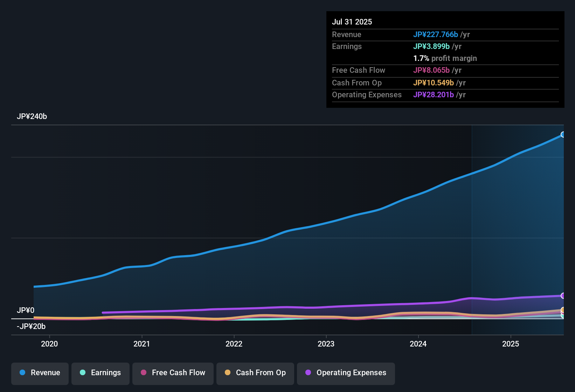Switch to the 2023 year label
Viewport: 575px width, 392px height.
click(x=326, y=344)
